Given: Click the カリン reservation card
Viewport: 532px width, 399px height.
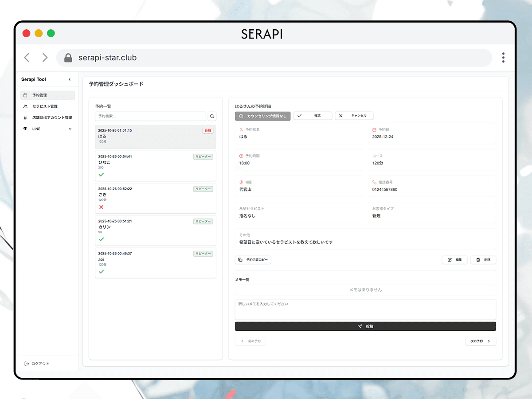Looking at the screenshot, I should [156, 231].
